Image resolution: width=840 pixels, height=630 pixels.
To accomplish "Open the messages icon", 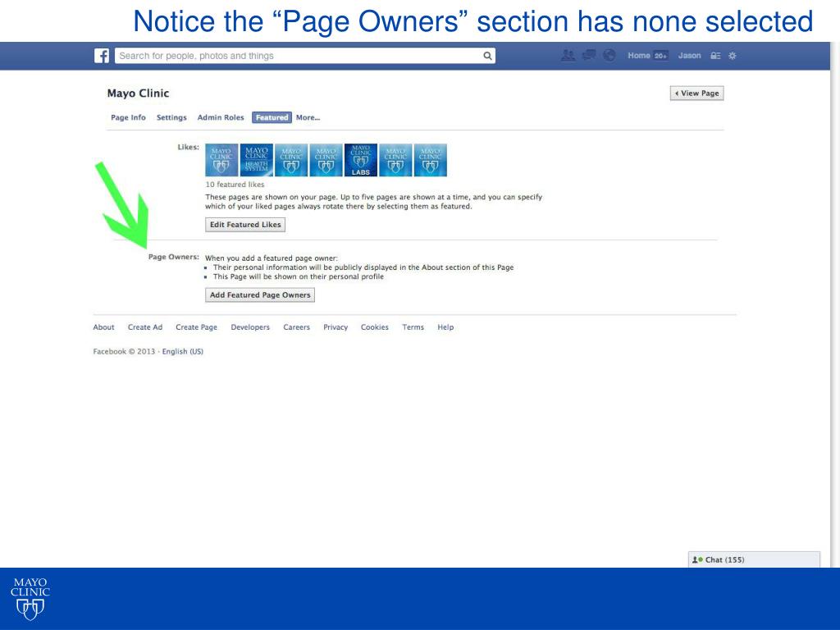I will (x=589, y=55).
